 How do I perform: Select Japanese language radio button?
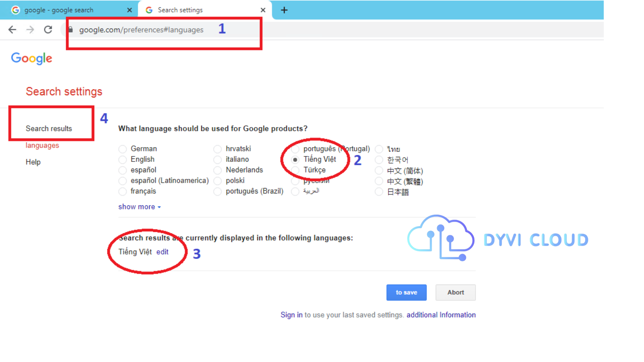[379, 192]
